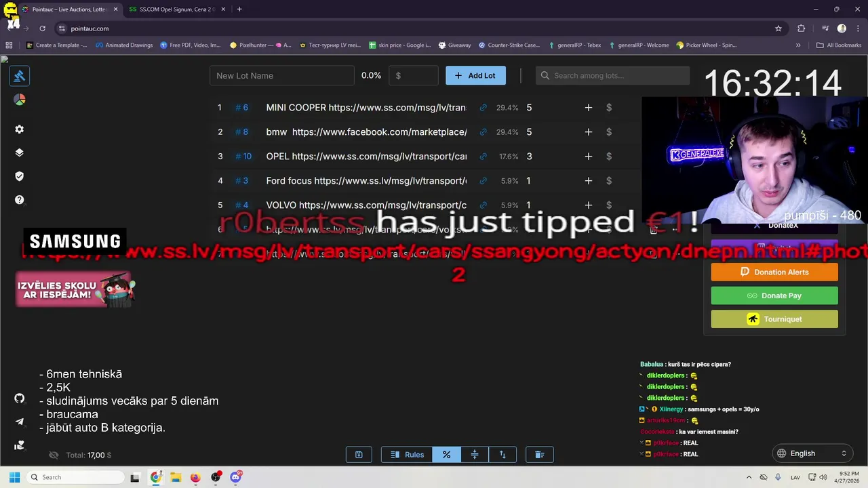Open the Telegram icon in sidebar
868x488 pixels.
tap(19, 422)
